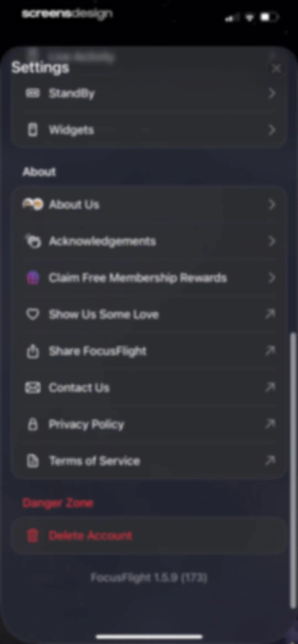Tap the purple gift rewards icon

[33, 277]
